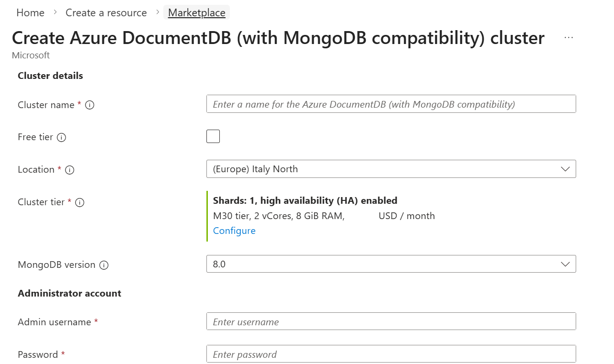
Task: Click into the Password field
Action: tap(391, 354)
